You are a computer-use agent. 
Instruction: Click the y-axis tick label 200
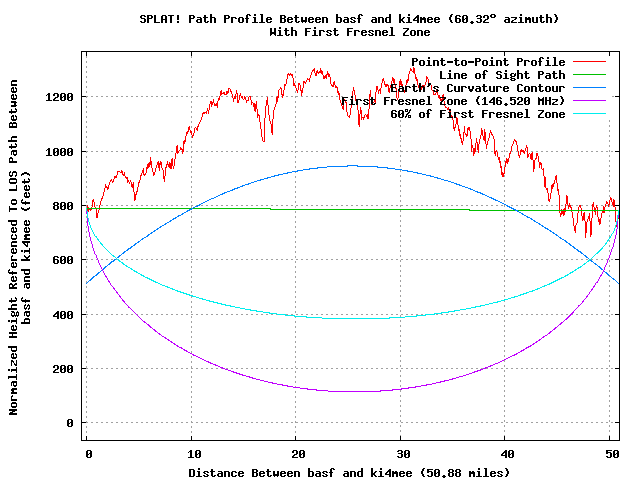coord(63,369)
